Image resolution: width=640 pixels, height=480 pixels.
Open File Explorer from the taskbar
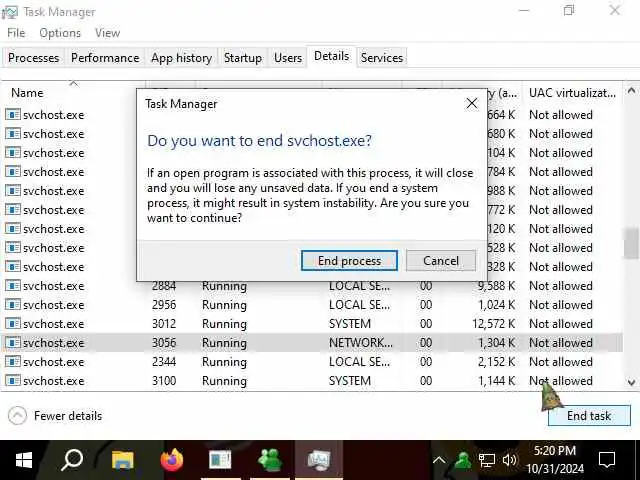[122, 460]
